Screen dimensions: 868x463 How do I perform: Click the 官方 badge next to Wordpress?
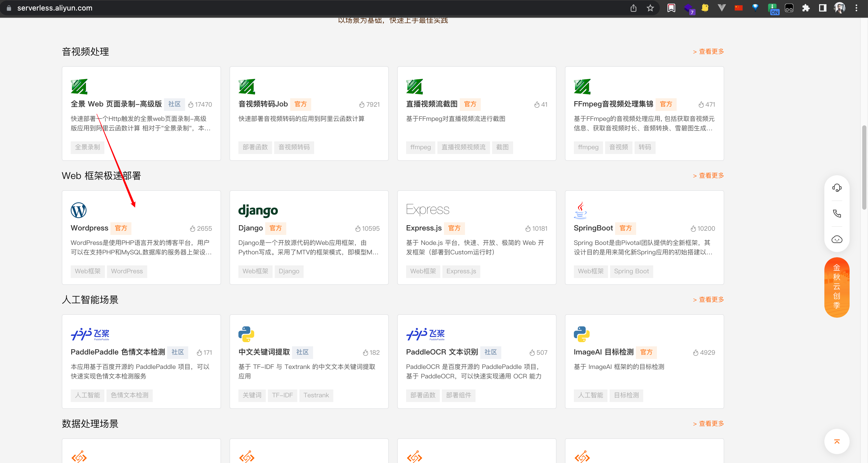[x=121, y=228]
